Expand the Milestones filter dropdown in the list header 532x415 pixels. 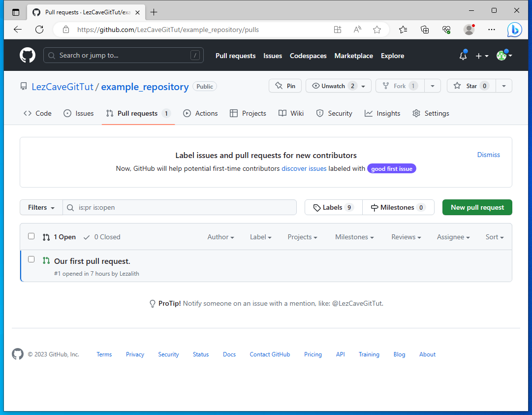354,237
